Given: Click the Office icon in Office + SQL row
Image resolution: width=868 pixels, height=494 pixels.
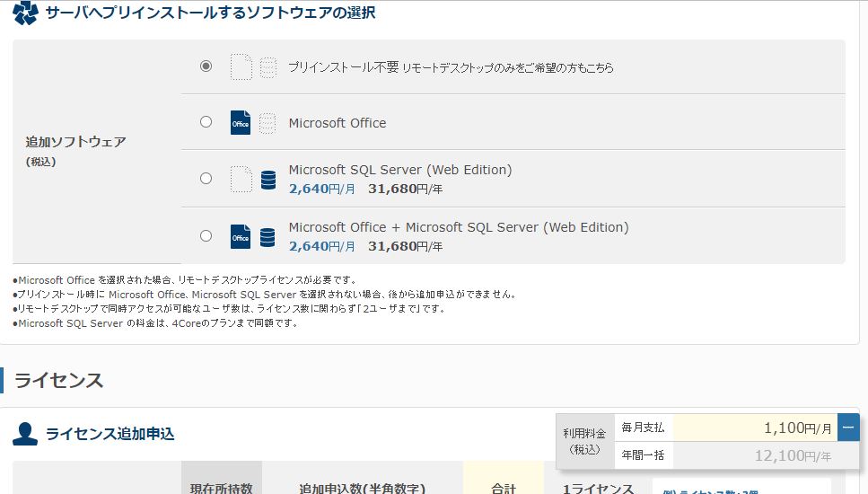Looking at the screenshot, I should click(241, 236).
